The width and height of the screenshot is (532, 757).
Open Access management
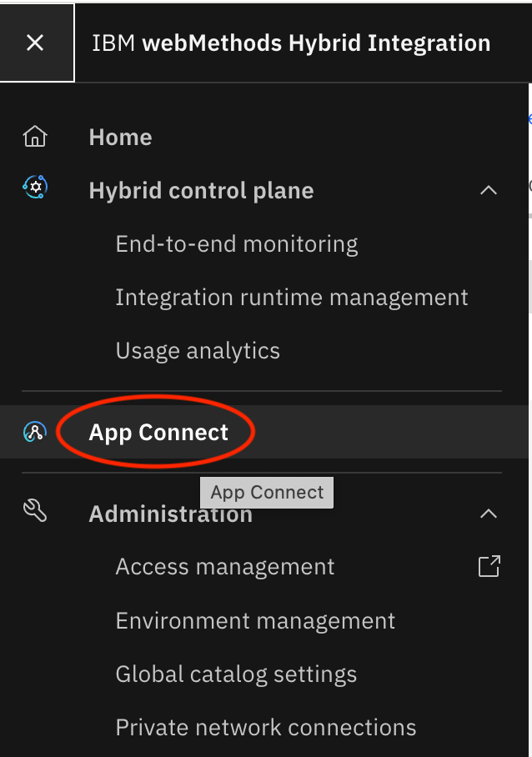point(223,566)
